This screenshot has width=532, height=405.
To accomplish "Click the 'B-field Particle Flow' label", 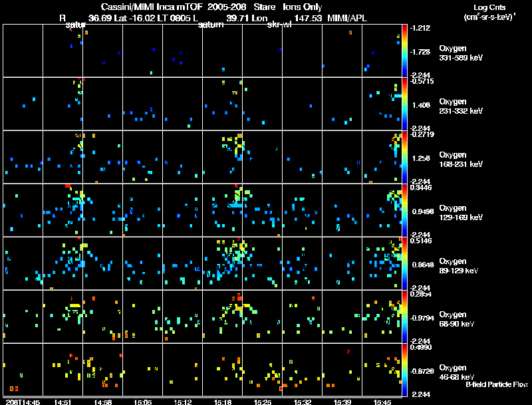I will click(497, 384).
